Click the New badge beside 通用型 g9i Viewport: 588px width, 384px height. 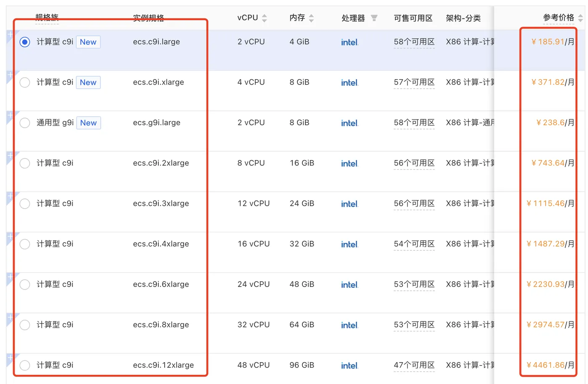pos(88,123)
